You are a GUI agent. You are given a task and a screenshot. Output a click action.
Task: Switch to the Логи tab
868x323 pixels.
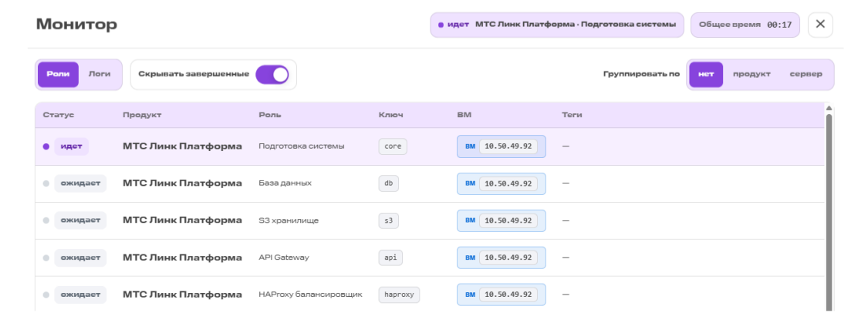click(100, 74)
